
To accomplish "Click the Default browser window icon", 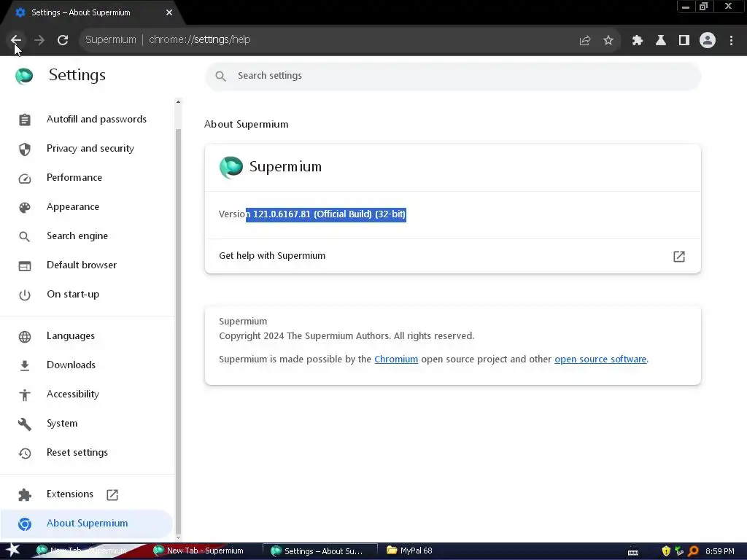I will click(25, 265).
